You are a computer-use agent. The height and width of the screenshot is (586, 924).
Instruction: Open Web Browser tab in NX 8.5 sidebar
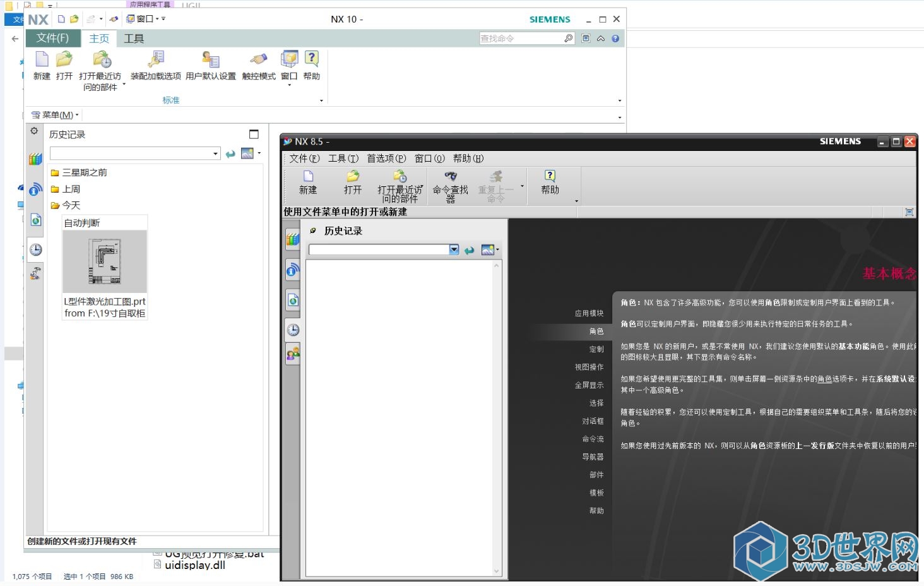pos(293,300)
